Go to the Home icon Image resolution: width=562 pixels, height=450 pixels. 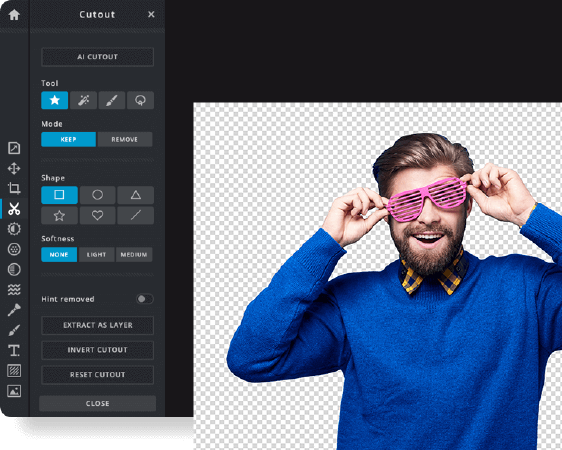[x=14, y=15]
